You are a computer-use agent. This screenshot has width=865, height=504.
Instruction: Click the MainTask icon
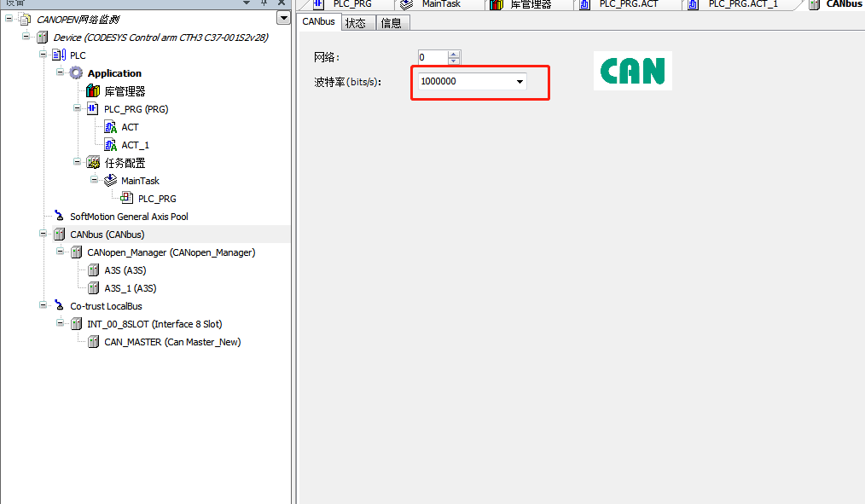110,180
